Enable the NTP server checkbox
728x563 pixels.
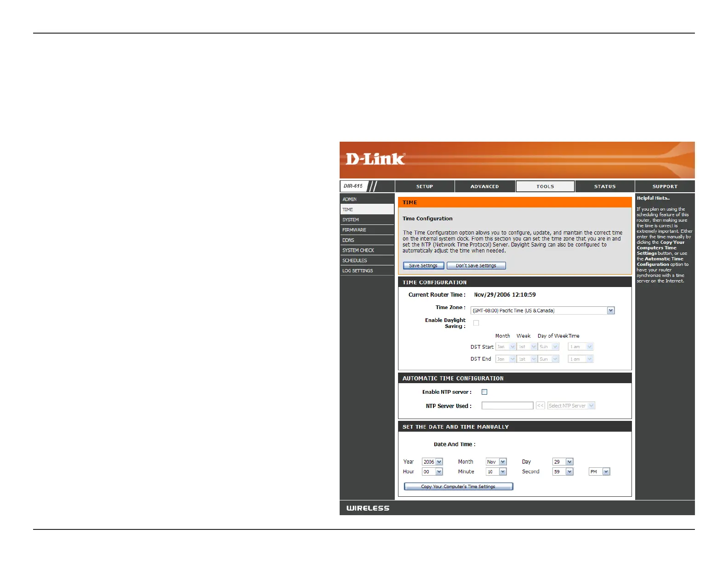[x=484, y=392]
